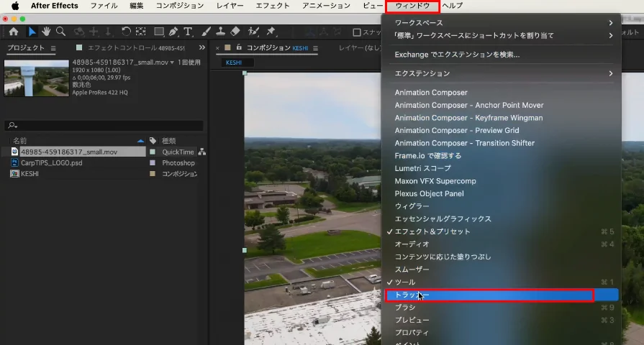This screenshot has height=345, width=644.
Task: Click the KESHI breadcrumb tab in viewer
Action: [x=234, y=63]
